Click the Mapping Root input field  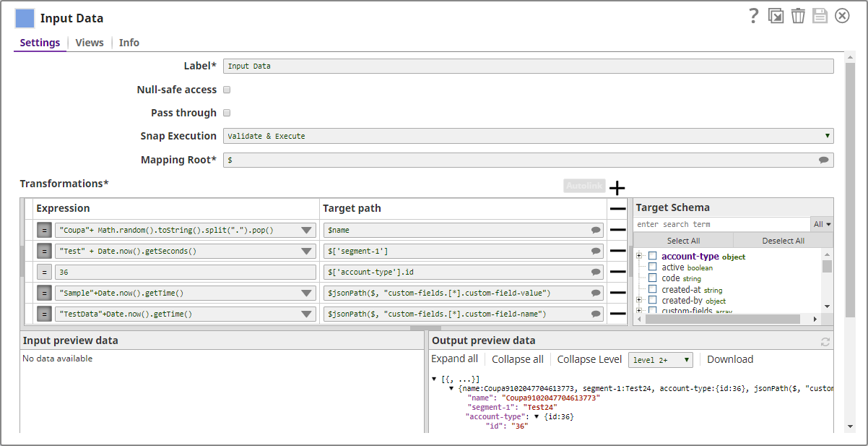point(529,160)
